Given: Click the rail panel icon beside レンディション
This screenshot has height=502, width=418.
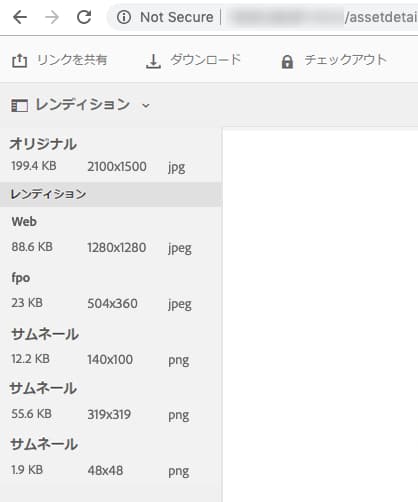Looking at the screenshot, I should pyautogui.click(x=19, y=106).
